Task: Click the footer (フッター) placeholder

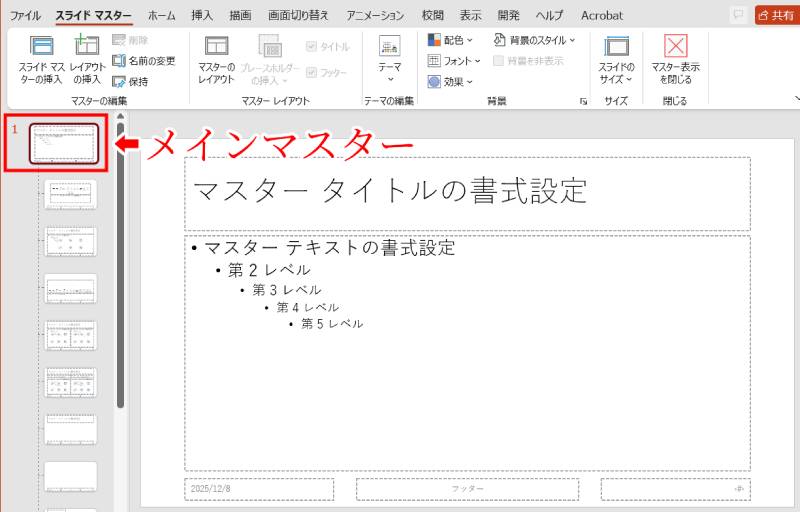Action: pyautogui.click(x=467, y=489)
